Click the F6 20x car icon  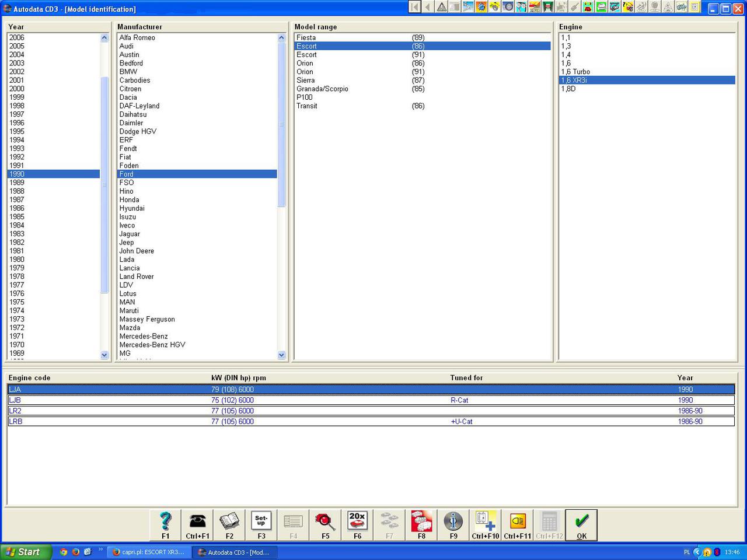pos(357,525)
